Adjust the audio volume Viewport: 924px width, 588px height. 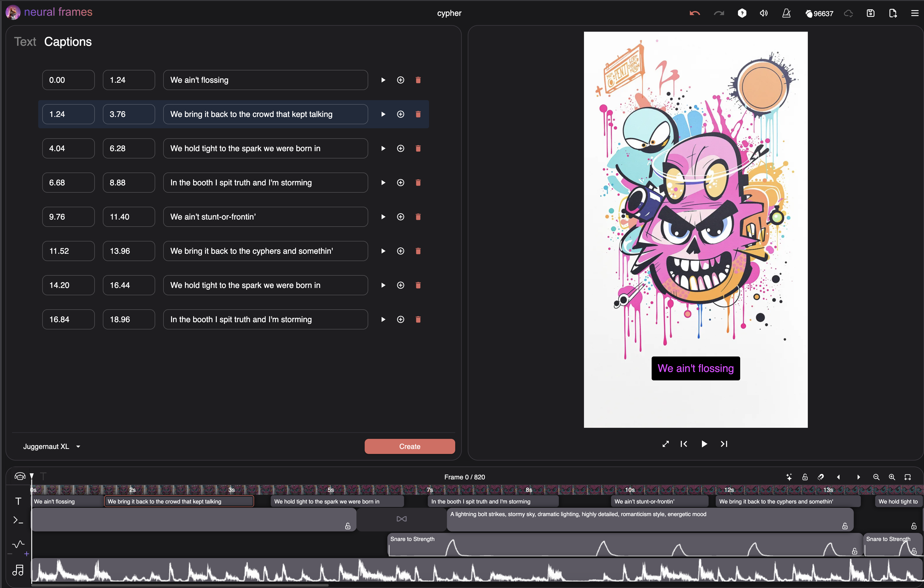tap(764, 13)
